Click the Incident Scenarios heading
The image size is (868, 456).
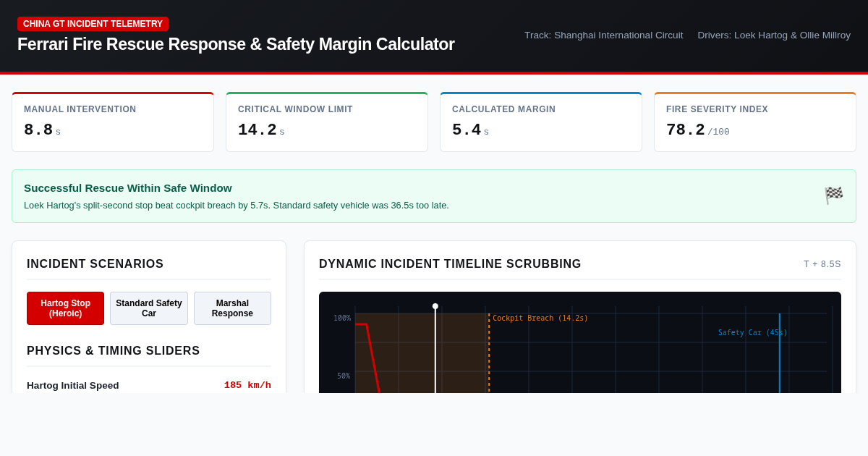[x=95, y=264]
